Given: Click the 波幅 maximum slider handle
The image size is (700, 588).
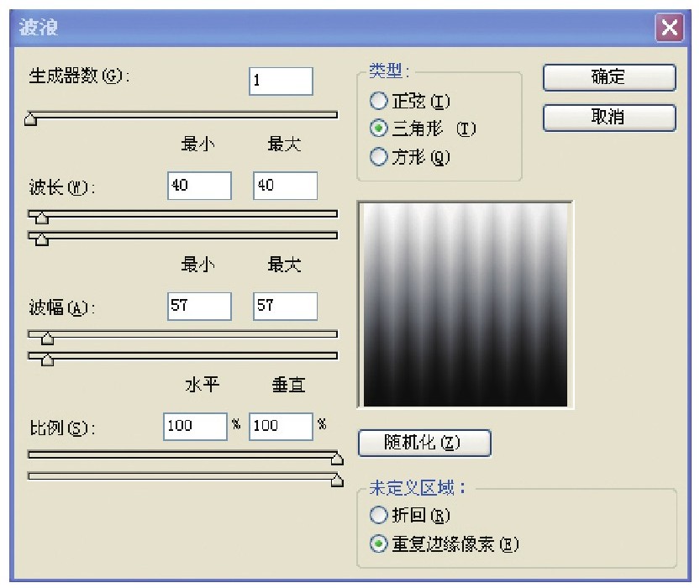Looking at the screenshot, I should click(x=47, y=360).
